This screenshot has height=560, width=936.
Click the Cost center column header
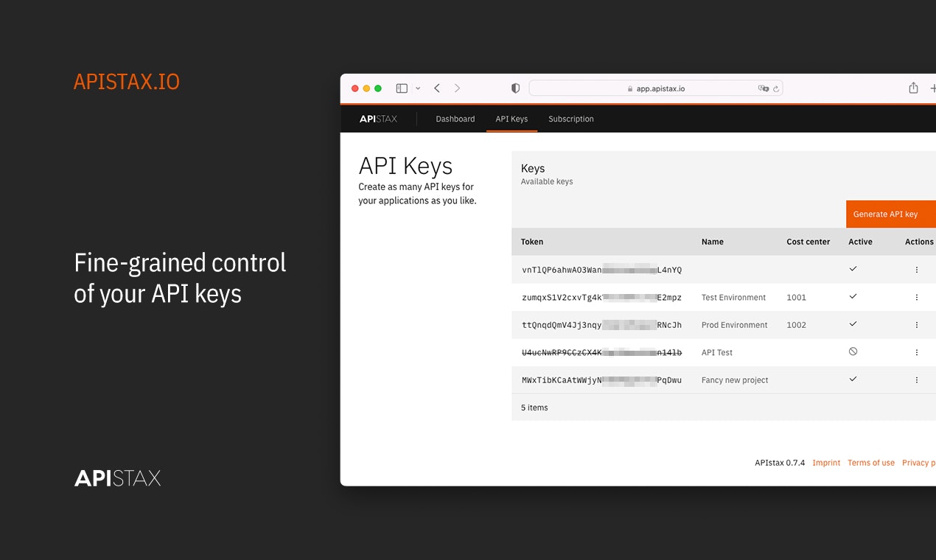tap(808, 242)
